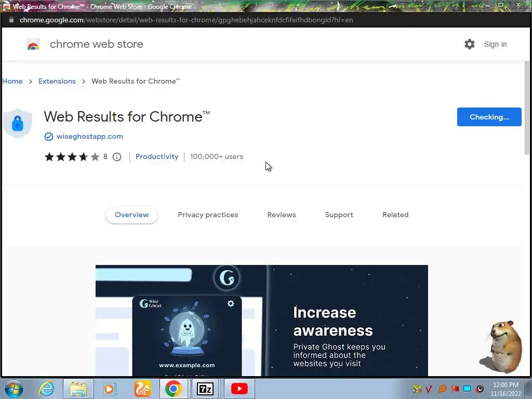Switch to the Related tab
The width and height of the screenshot is (532, 399).
point(395,215)
